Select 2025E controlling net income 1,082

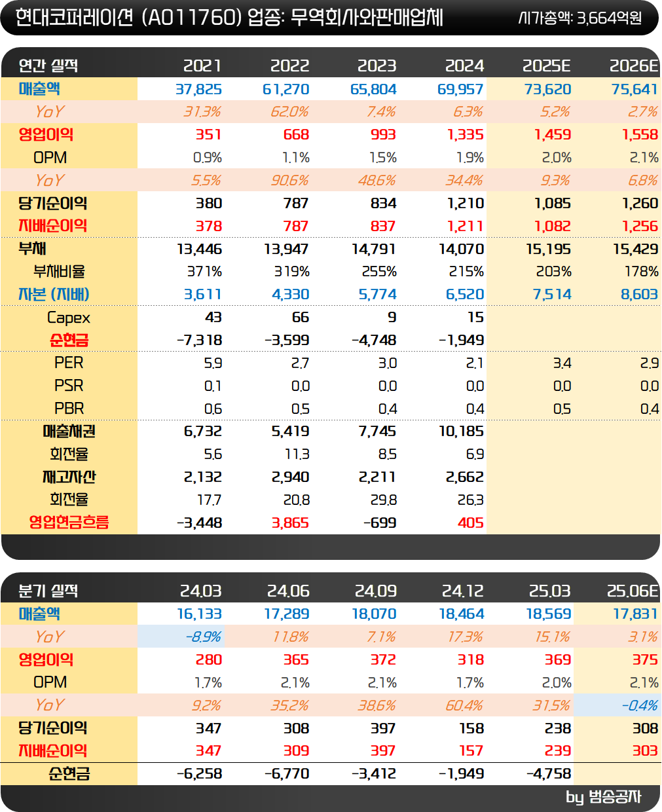coord(553,226)
